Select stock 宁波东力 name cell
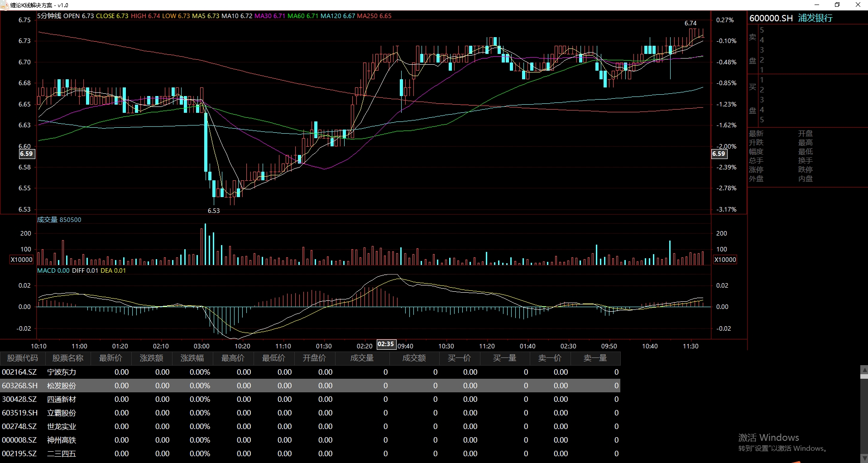This screenshot has width=868, height=463. pyautogui.click(x=62, y=372)
